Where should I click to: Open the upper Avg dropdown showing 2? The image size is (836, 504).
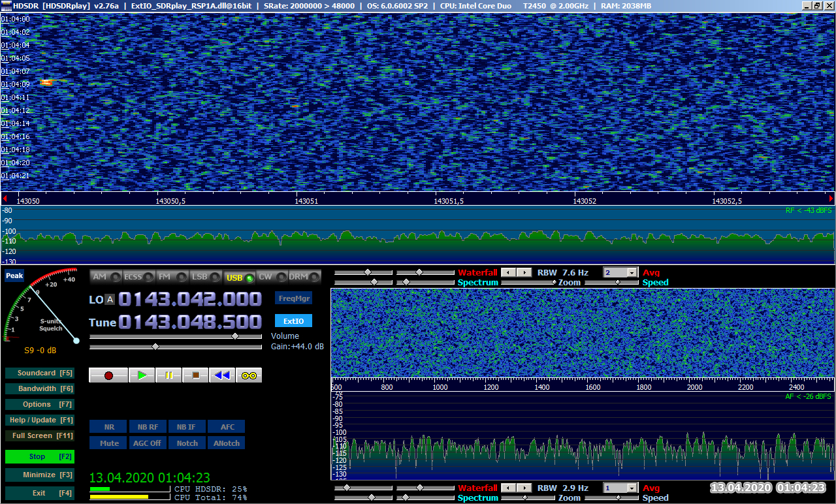[620, 272]
